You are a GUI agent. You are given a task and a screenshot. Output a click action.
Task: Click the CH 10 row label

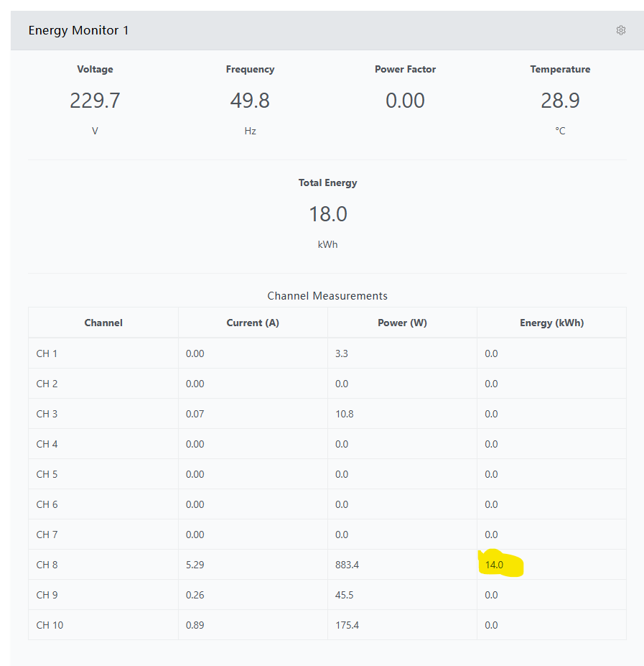coord(50,625)
